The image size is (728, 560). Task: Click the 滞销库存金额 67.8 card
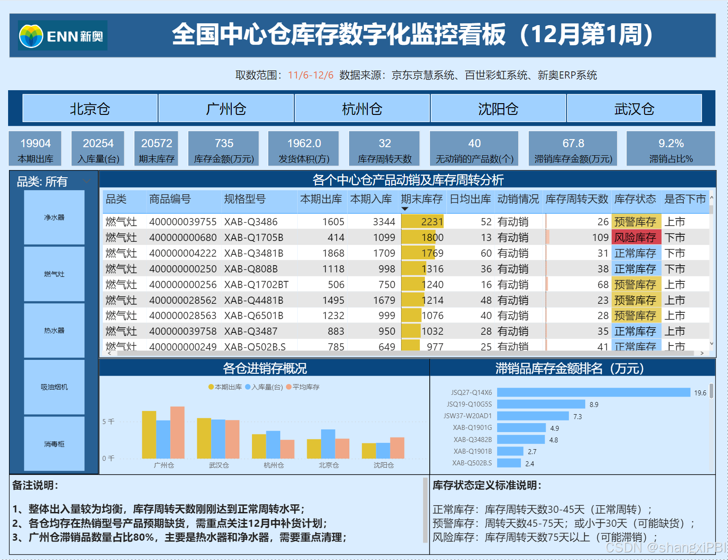coord(573,149)
